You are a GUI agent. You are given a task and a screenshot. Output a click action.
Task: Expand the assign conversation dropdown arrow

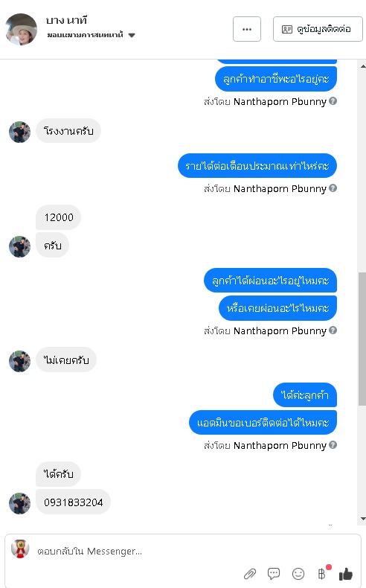pyautogui.click(x=132, y=35)
